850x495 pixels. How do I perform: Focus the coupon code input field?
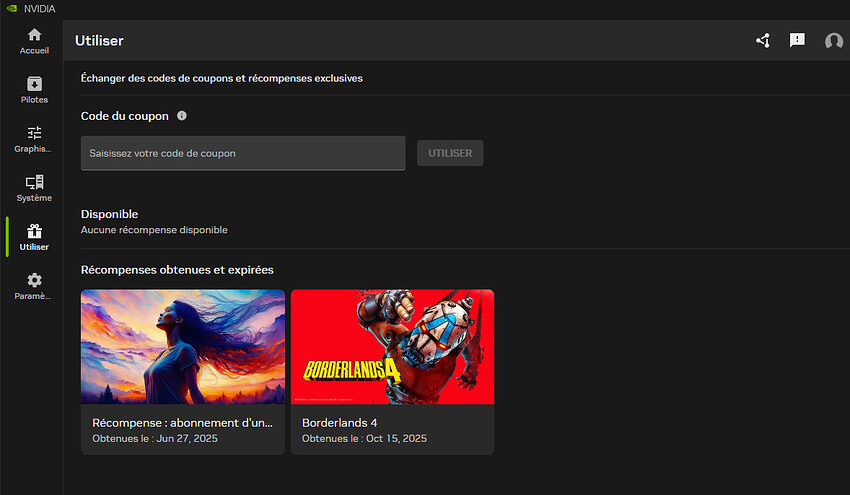click(243, 153)
